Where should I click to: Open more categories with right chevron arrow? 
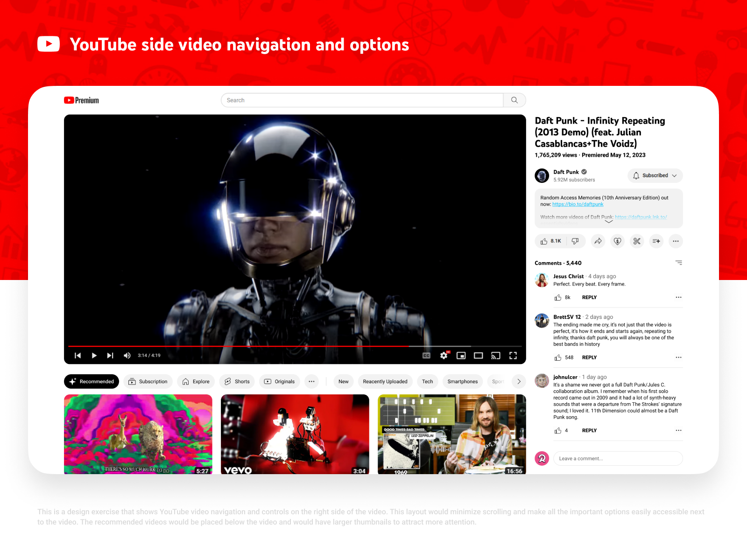(x=519, y=381)
